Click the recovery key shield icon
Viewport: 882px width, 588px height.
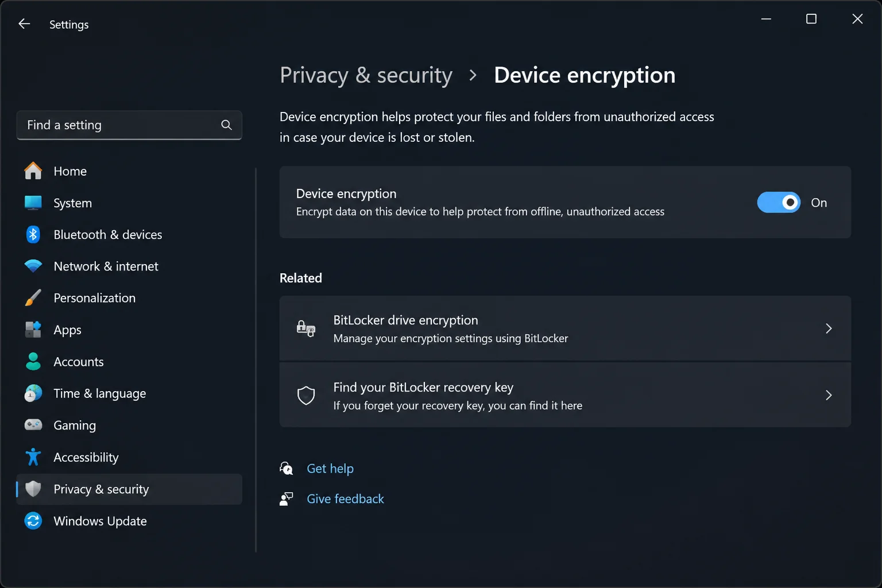pyautogui.click(x=306, y=395)
